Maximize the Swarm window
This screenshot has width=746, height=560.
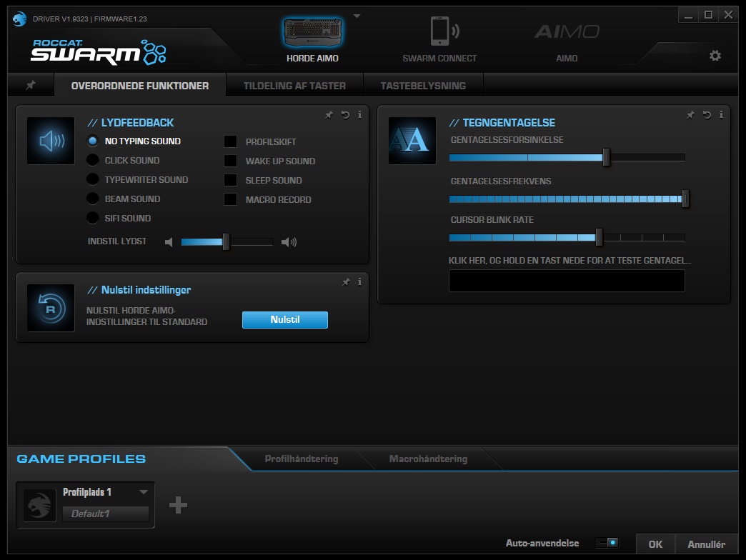[x=708, y=15]
